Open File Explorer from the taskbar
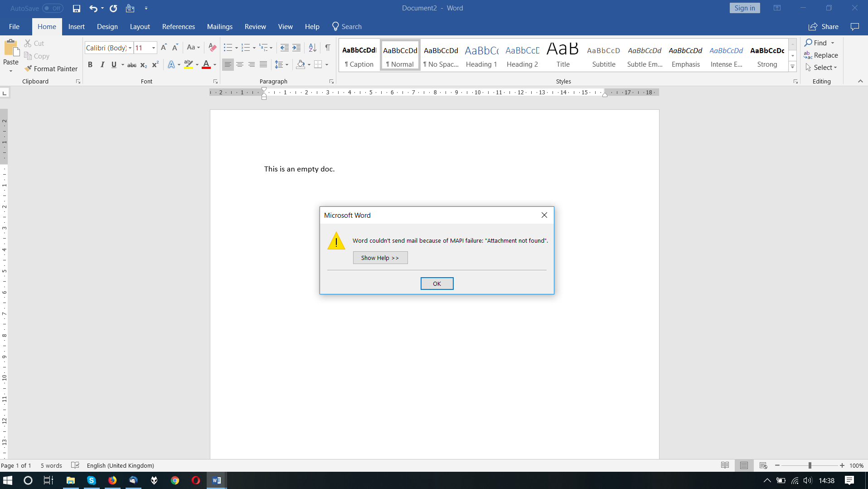Image resolution: width=868 pixels, height=489 pixels. pyautogui.click(x=71, y=480)
